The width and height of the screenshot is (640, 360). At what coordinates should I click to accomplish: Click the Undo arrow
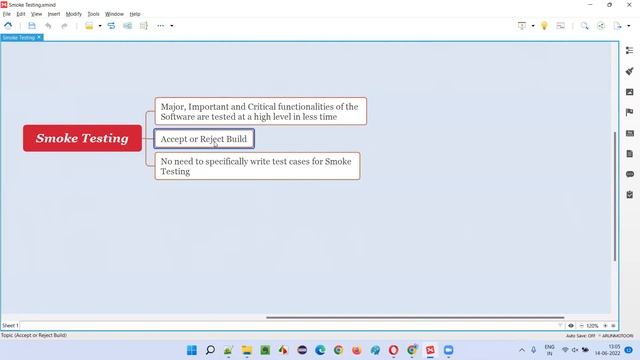(x=48, y=26)
